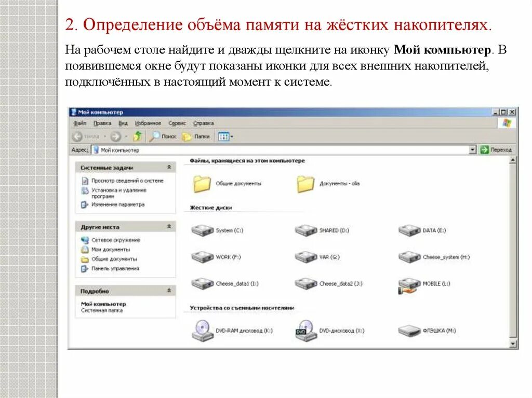Screen dimensions: 532x398
Task: Select the Cheese_system (H:) drive icon
Action: click(x=409, y=257)
